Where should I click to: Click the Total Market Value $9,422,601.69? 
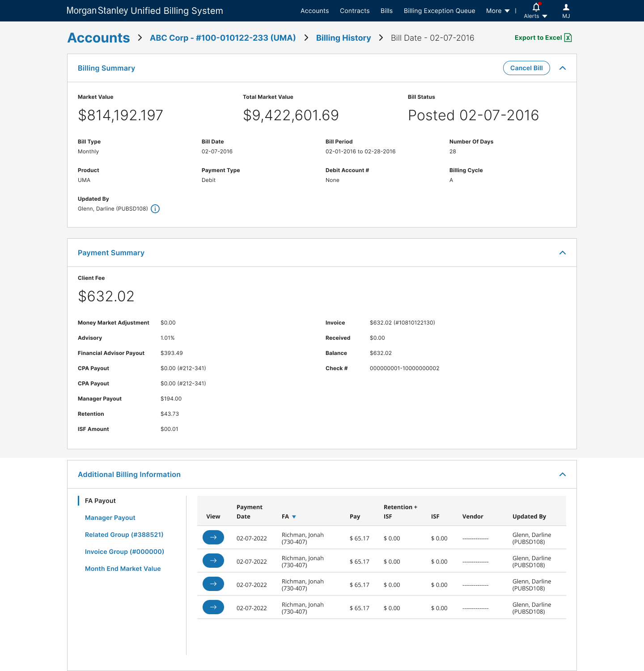click(x=291, y=115)
